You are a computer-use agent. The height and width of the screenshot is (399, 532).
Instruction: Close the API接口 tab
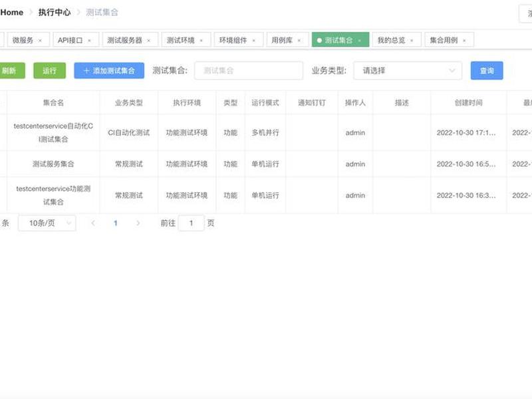[89, 41]
